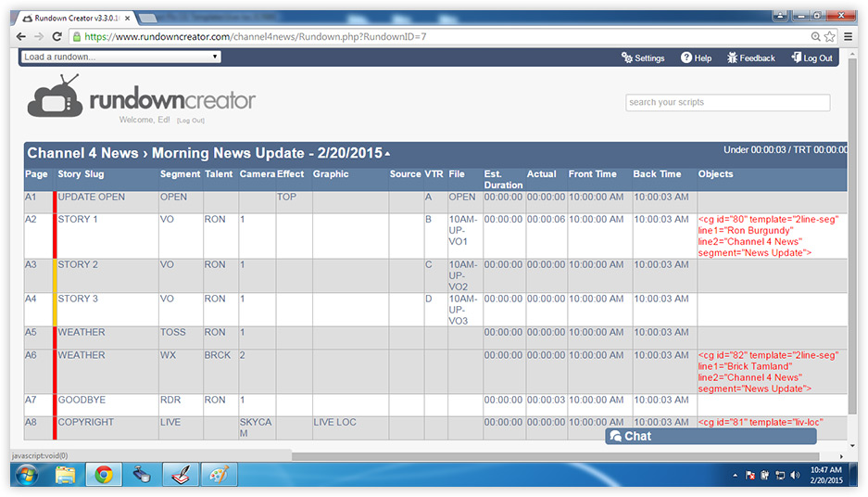Click the Settings link

[643, 57]
